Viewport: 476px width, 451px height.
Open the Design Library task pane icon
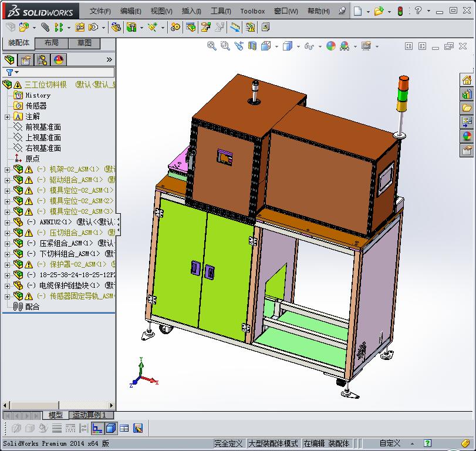(467, 94)
